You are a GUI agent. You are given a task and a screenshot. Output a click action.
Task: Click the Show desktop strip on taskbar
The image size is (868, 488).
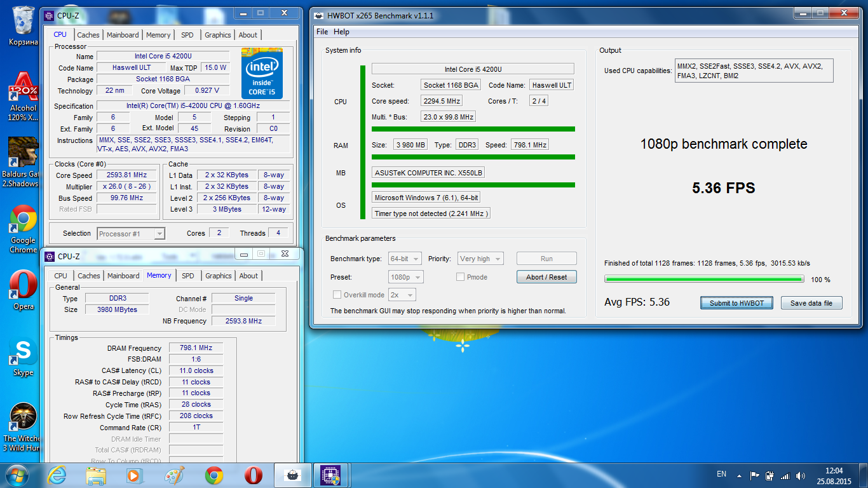point(864,475)
